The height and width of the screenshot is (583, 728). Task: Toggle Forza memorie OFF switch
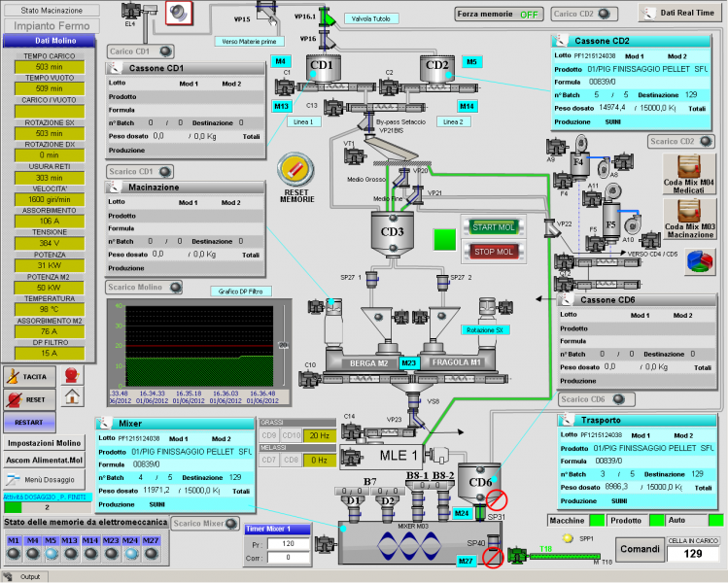(x=499, y=14)
